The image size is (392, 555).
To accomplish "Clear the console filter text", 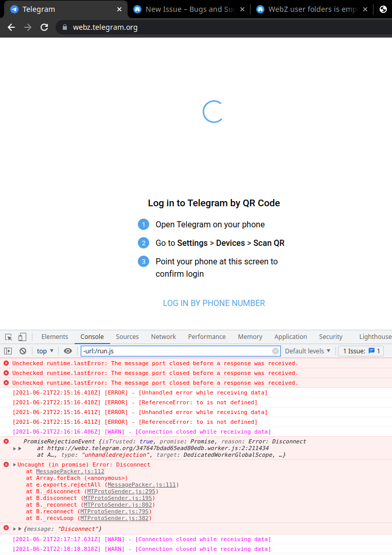I will tap(275, 351).
